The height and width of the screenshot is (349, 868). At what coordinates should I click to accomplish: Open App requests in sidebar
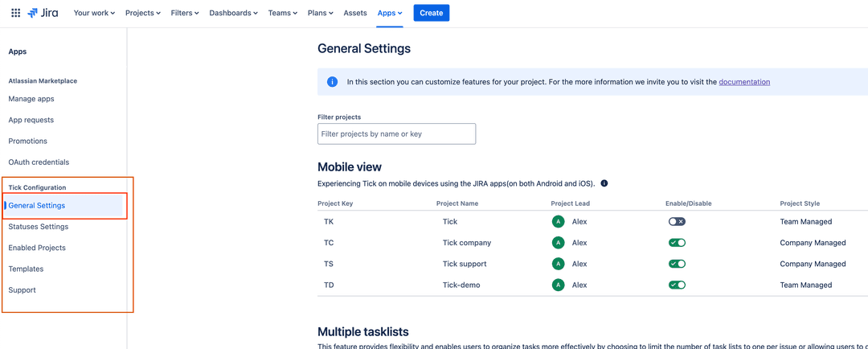pos(31,120)
